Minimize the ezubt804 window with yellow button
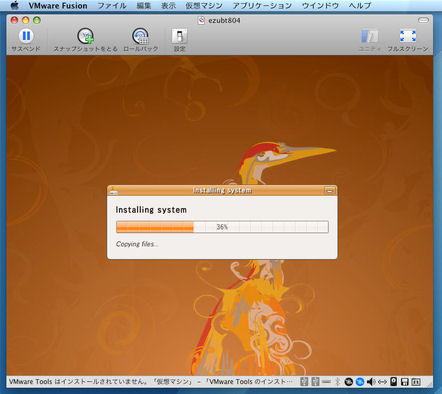442x394 pixels. point(25,20)
